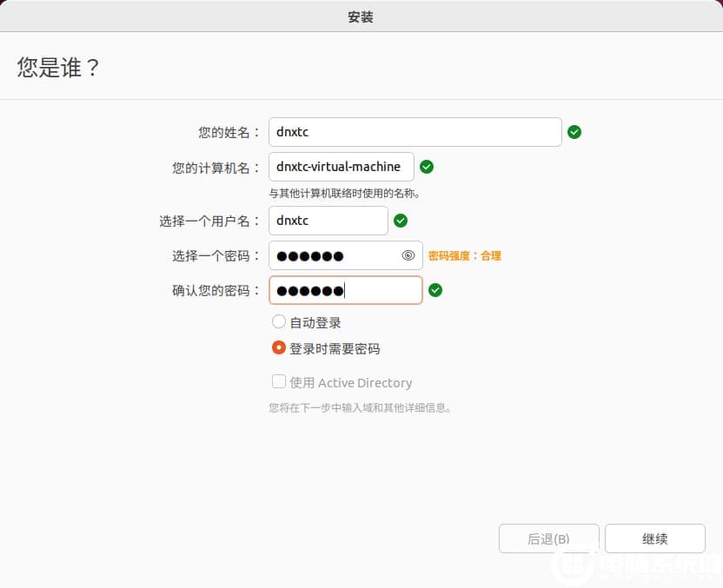
Task: Click the 选择一个密码 password field
Action: [339, 255]
